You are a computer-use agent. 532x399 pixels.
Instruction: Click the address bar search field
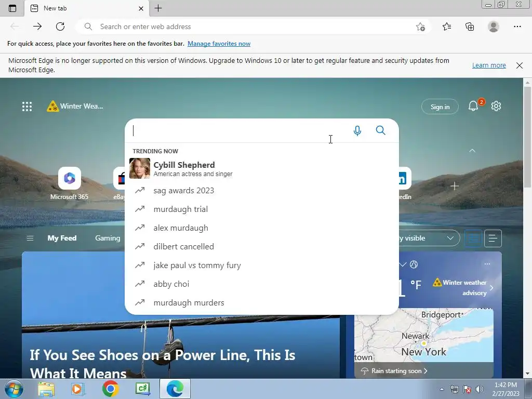coord(253,27)
